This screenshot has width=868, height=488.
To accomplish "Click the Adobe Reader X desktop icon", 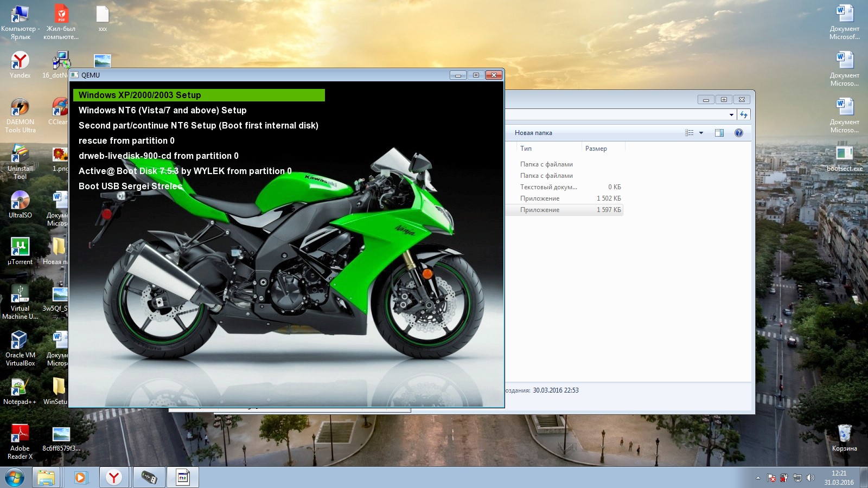I will 20,434.
